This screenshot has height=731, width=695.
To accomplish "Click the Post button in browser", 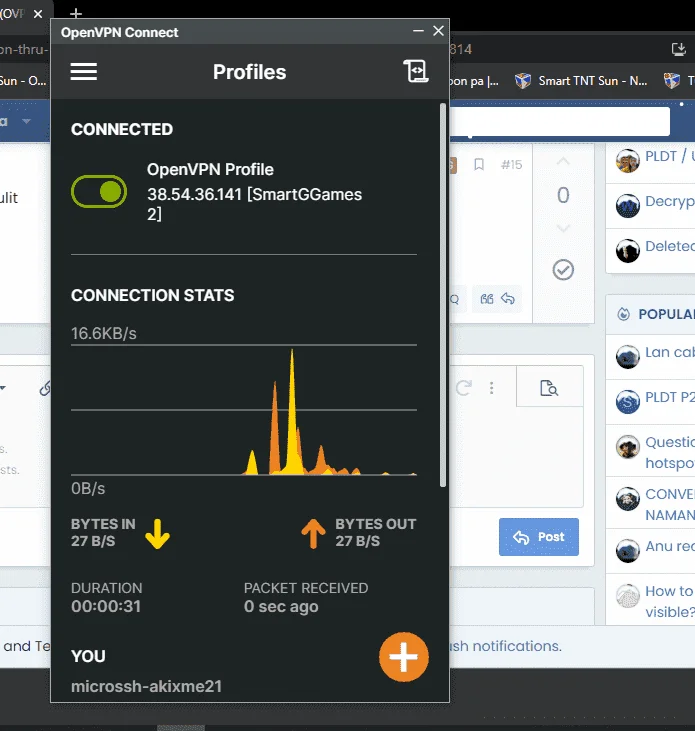I will [x=539, y=537].
